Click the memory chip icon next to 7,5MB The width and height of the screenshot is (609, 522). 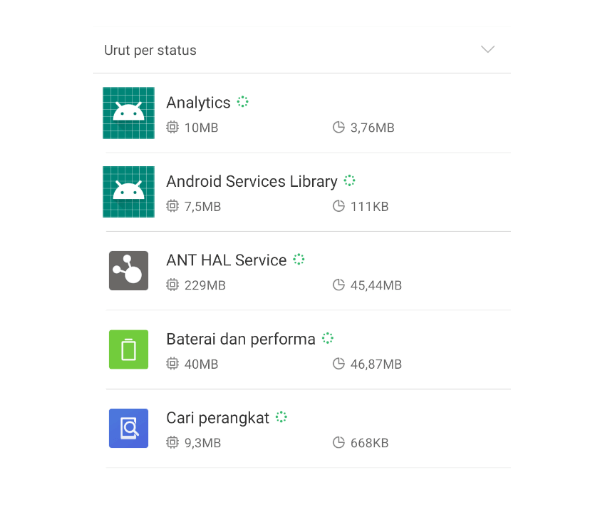coord(172,206)
